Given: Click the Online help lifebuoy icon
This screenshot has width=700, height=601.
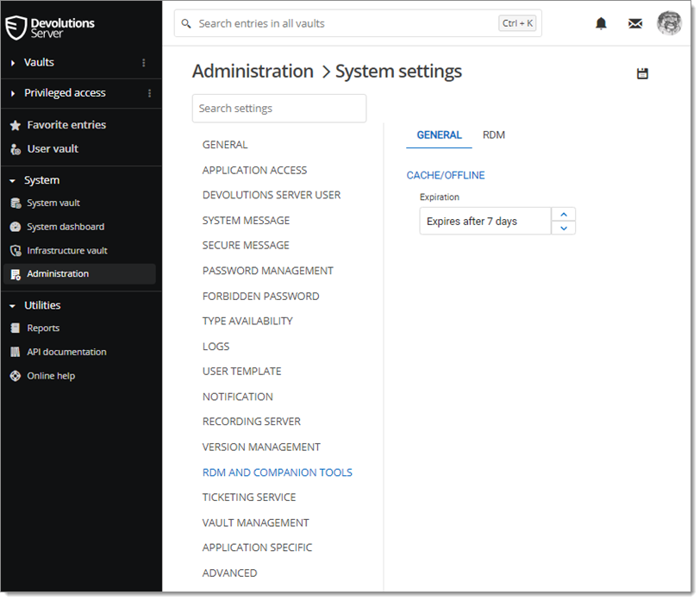Looking at the screenshot, I should (16, 376).
